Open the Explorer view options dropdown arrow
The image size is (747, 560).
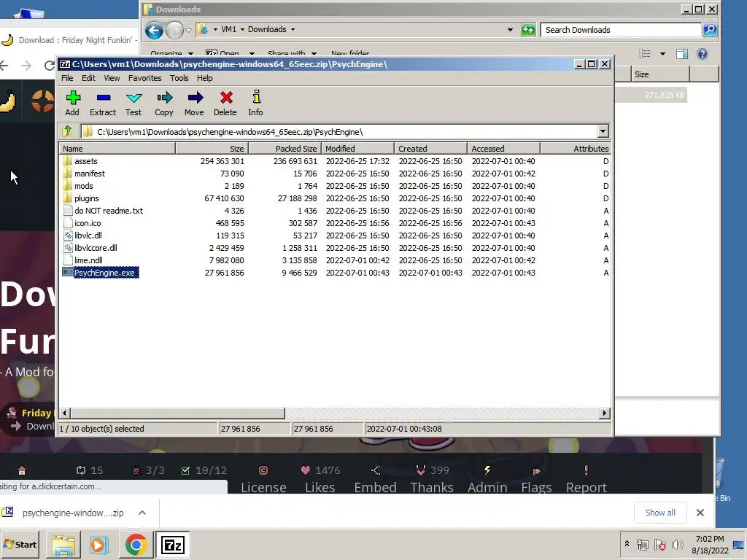[x=662, y=54]
